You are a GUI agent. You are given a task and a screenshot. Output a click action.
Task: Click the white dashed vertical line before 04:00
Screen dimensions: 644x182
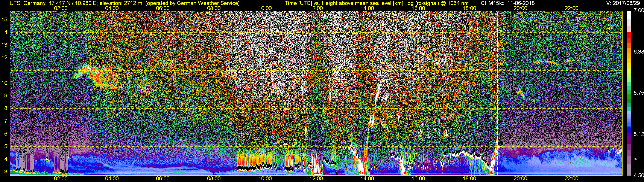coord(97,93)
